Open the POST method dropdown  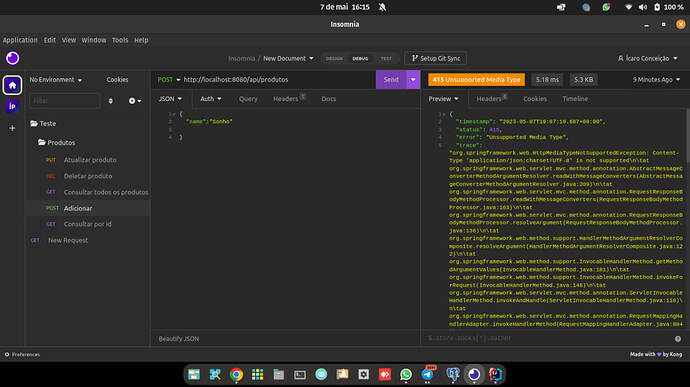tap(169, 80)
